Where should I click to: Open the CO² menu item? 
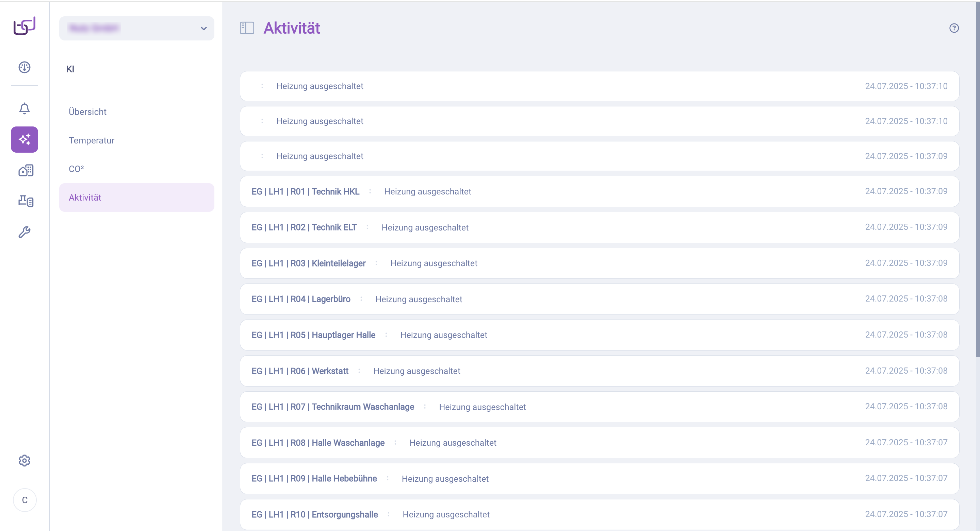(x=76, y=169)
